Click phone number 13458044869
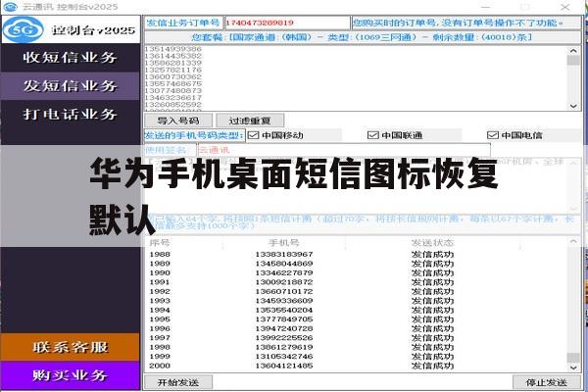This screenshot has height=392, width=588. (x=284, y=264)
